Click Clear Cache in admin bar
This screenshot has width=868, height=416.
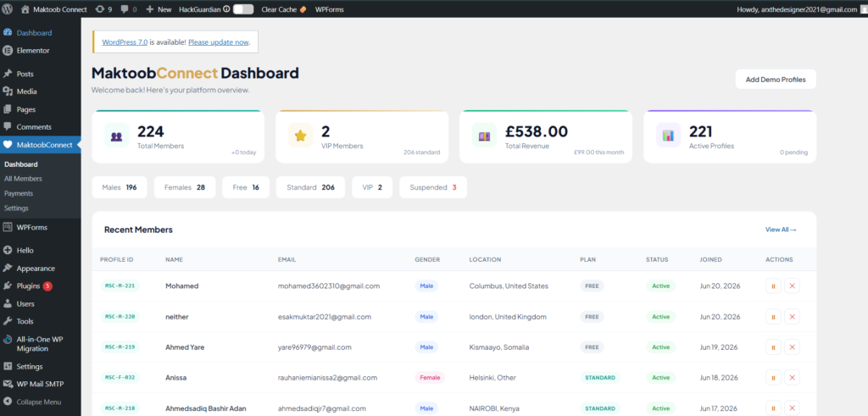click(x=283, y=9)
